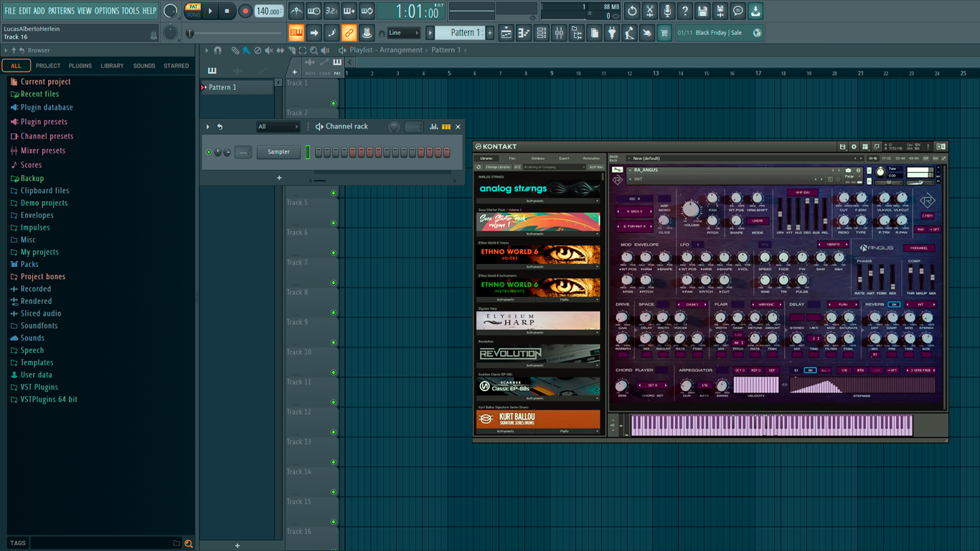Toggle the Sampler channel mute LED
The height and width of the screenshot is (551, 980).
pos(209,152)
